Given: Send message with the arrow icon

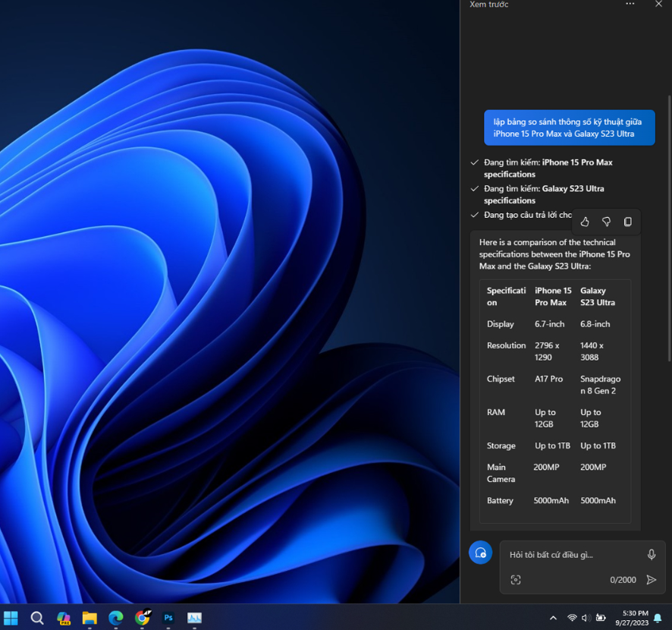Looking at the screenshot, I should (651, 580).
